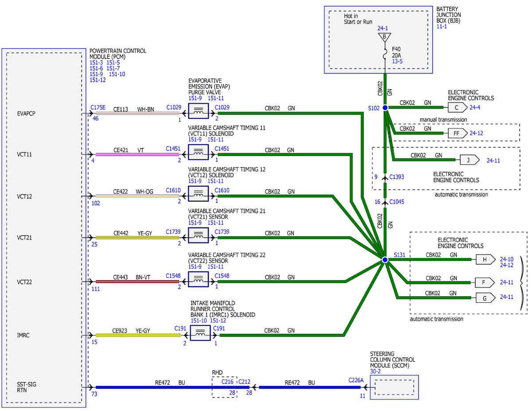Select the off-page arrow labeled J
This screenshot has width=532, height=411.
tap(469, 160)
